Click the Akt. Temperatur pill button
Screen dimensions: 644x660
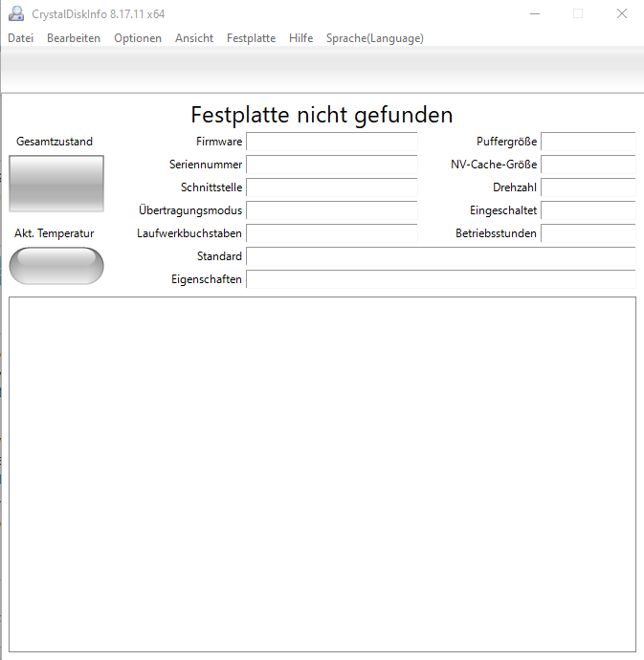(x=56, y=266)
